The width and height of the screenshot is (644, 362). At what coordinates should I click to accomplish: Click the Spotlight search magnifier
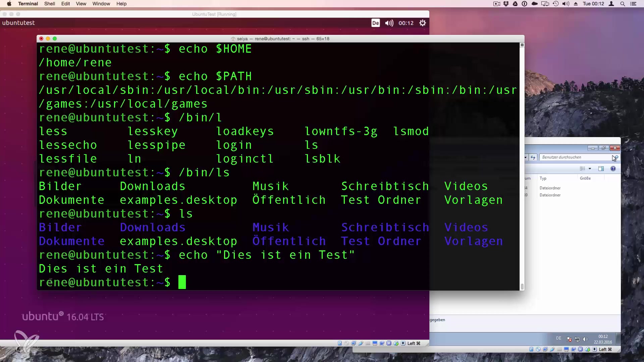coord(623,4)
